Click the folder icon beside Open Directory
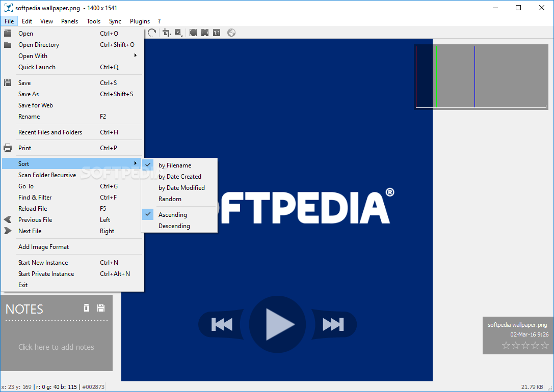Image resolution: width=554 pixels, height=392 pixels. [x=8, y=44]
